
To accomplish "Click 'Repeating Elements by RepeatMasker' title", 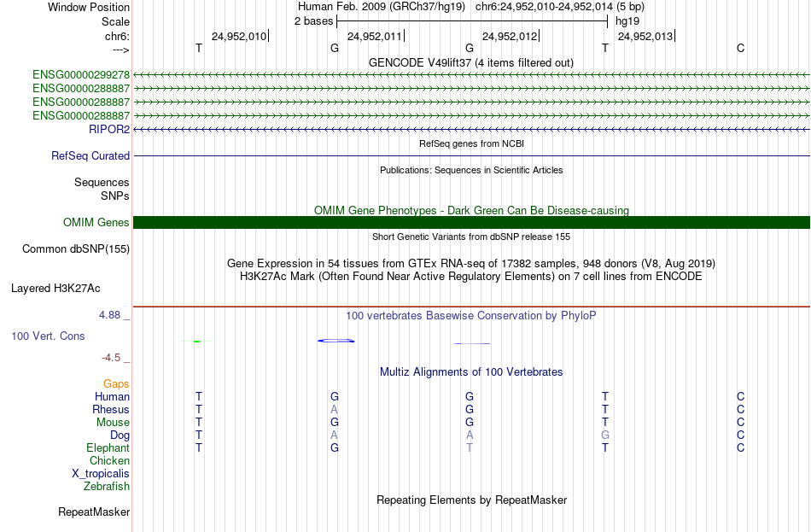I will [x=471, y=500].
